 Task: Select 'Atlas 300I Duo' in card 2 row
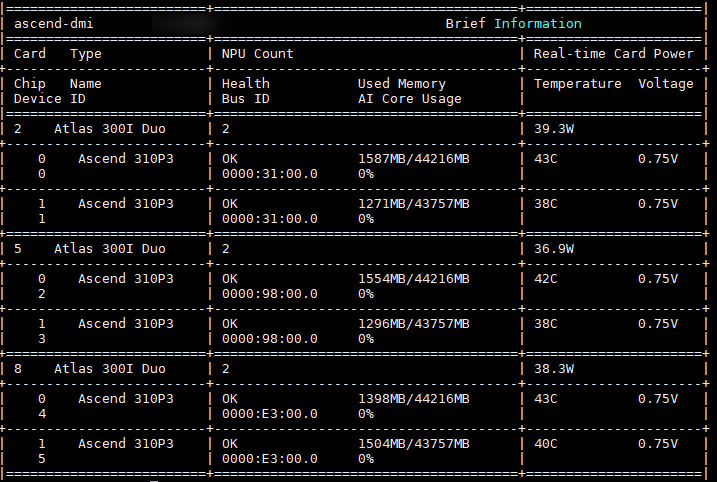pos(110,129)
